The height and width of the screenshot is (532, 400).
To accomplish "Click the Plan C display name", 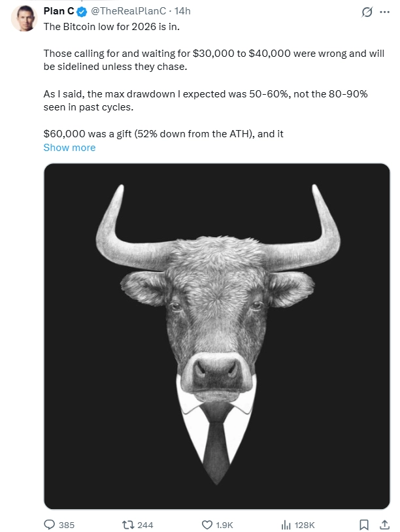I will pos(58,12).
